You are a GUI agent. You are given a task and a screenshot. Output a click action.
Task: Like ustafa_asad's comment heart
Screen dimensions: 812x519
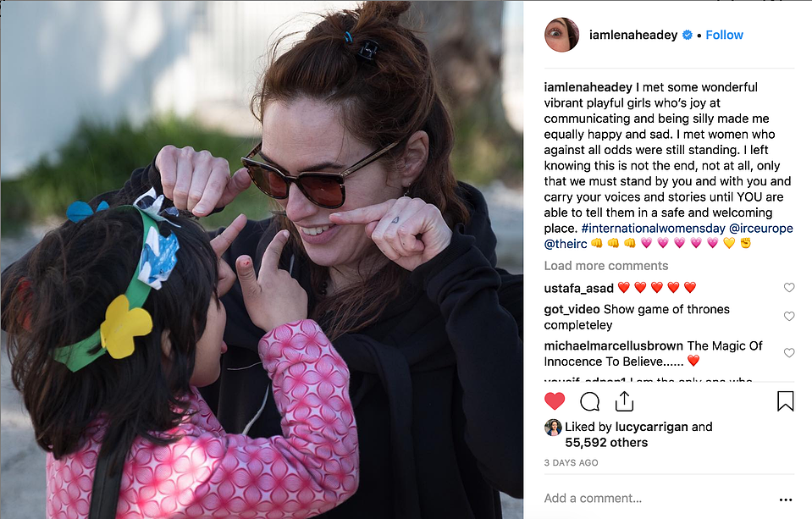pos(788,288)
